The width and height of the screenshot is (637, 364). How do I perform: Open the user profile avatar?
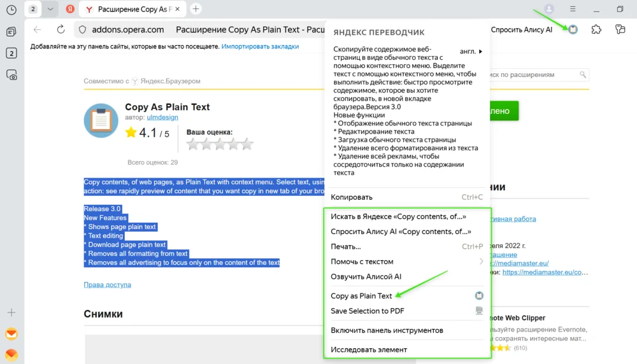[x=549, y=9]
